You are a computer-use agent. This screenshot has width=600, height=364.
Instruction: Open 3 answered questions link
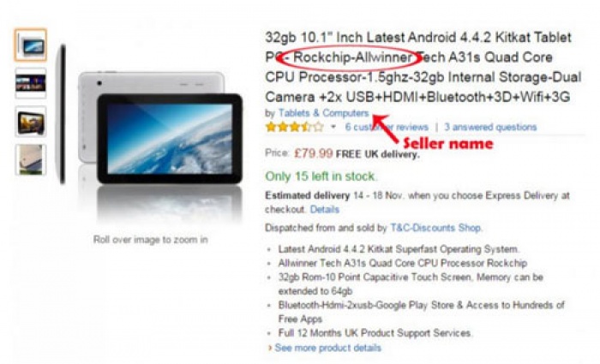point(490,127)
